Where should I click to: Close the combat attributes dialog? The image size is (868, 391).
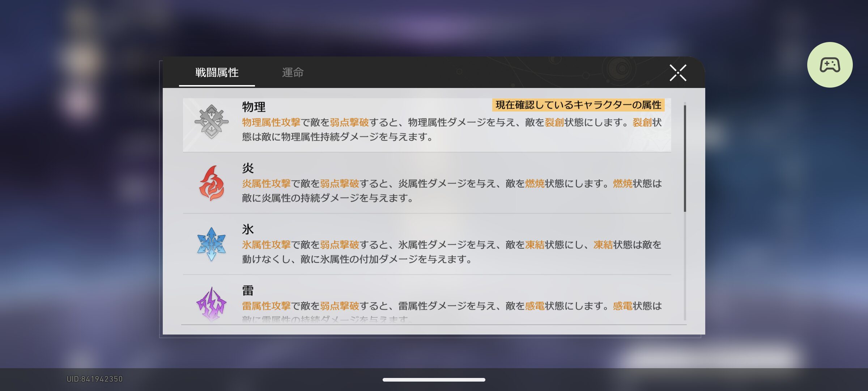click(x=678, y=73)
